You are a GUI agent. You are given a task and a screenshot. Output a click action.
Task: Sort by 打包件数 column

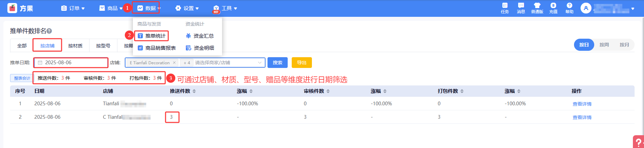462,91
